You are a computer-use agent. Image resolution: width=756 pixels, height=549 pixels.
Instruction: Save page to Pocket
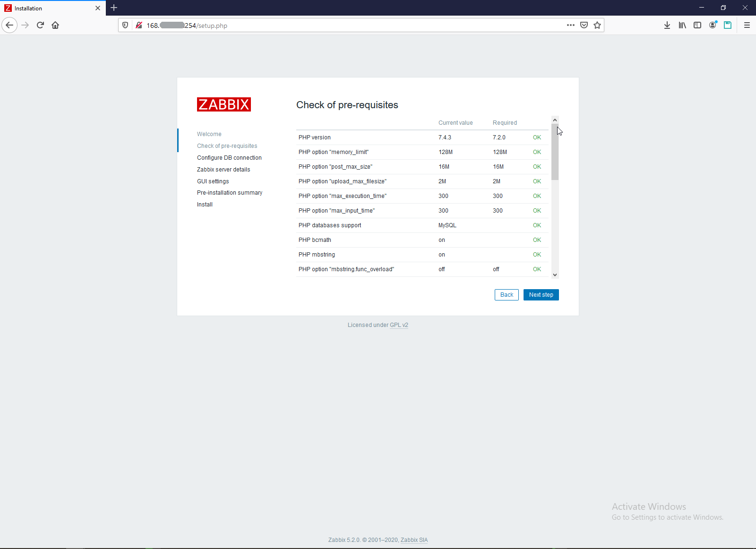(584, 25)
